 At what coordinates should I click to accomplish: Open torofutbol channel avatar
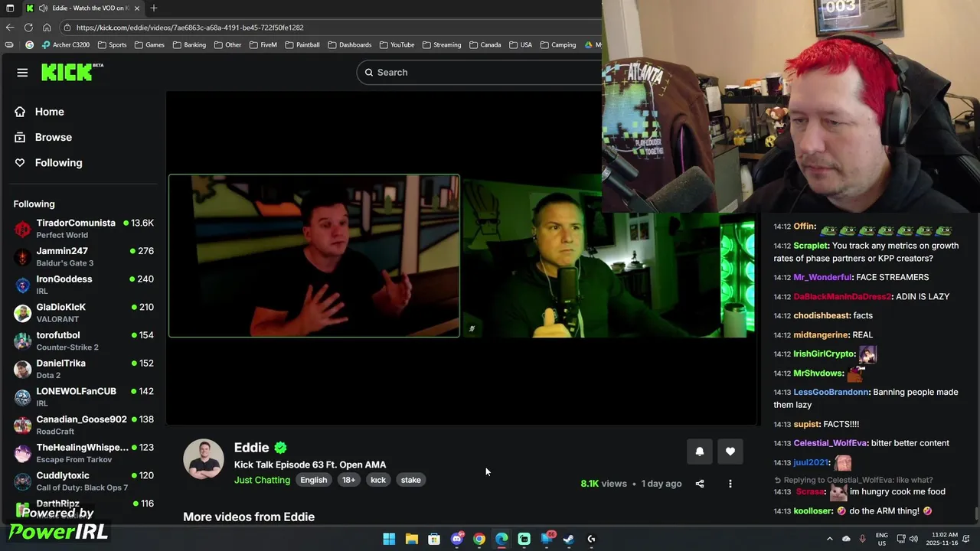click(23, 341)
